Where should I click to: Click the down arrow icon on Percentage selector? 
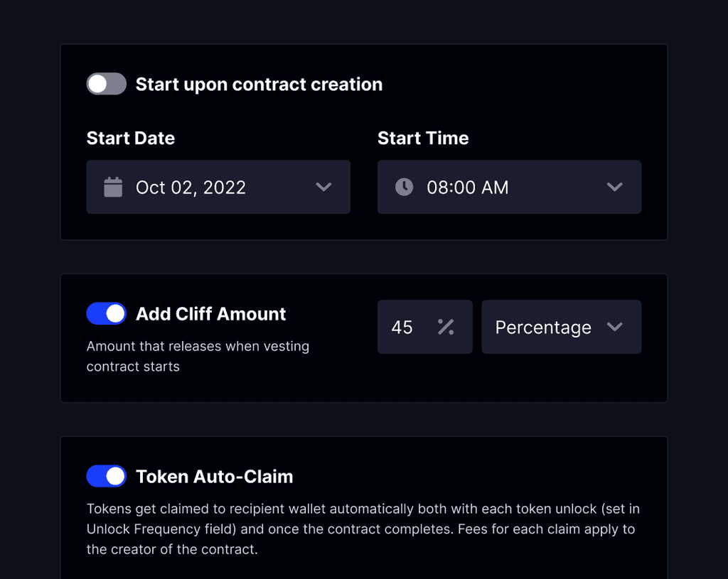pos(616,327)
